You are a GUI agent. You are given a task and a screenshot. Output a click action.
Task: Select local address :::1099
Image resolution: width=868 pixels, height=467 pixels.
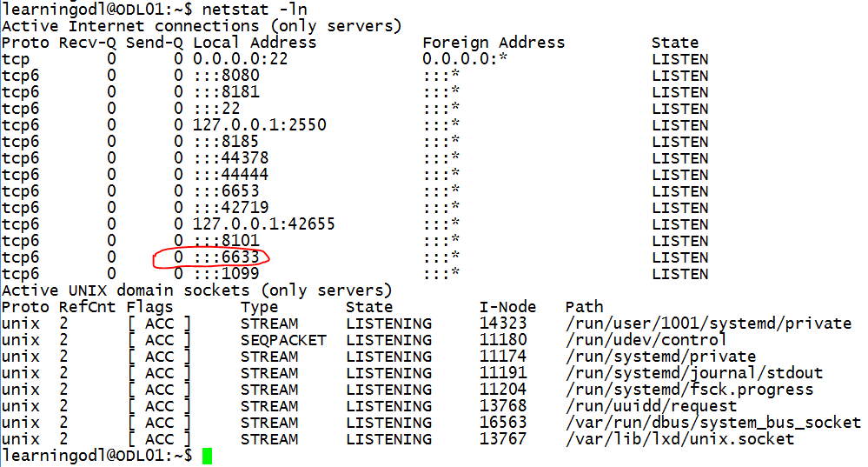point(227,274)
